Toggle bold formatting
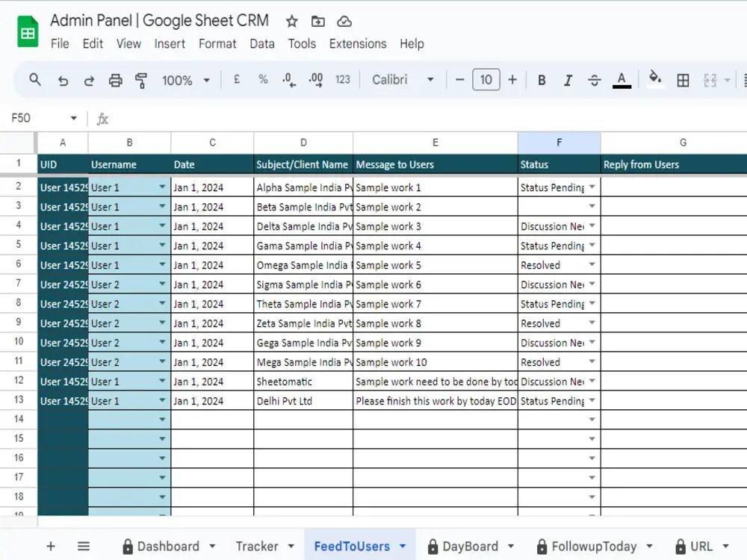 [542, 80]
